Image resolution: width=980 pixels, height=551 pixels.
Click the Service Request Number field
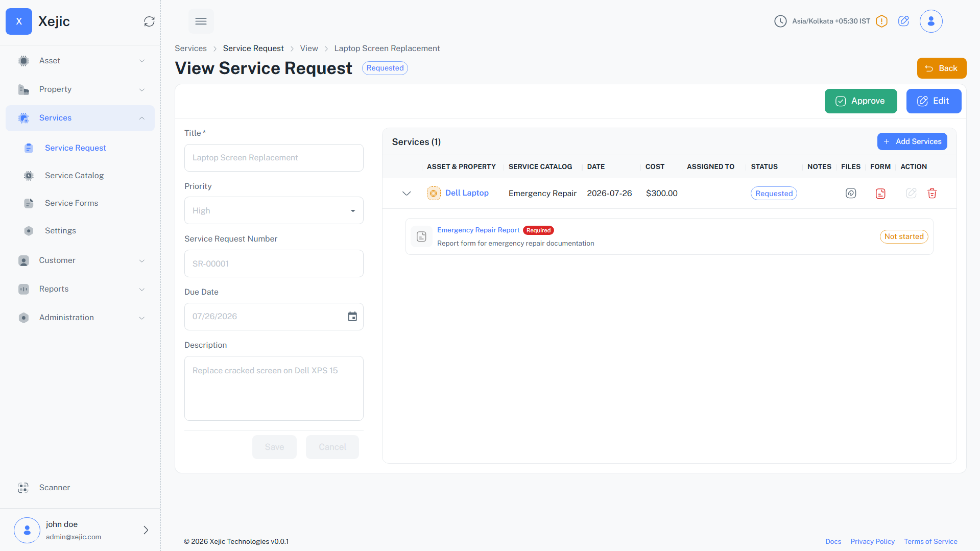pos(274,263)
